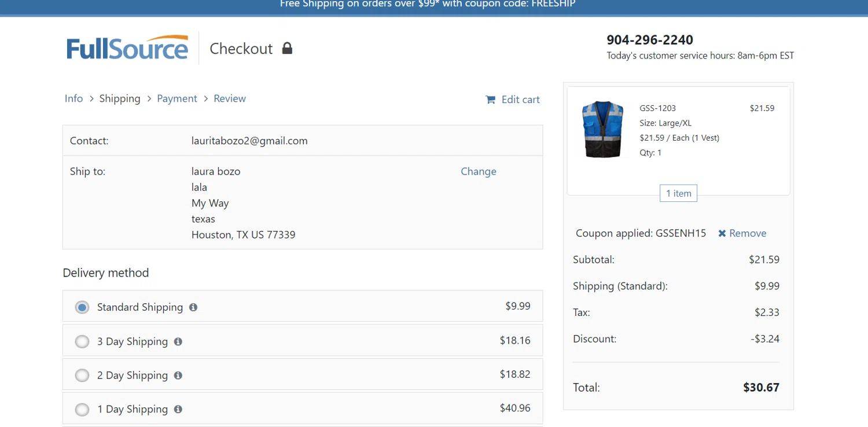Go to the Info checkout step
This screenshot has width=868, height=427.
pos(73,98)
